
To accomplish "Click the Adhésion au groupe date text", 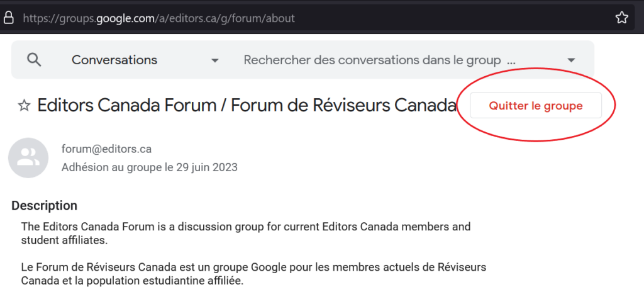I will tap(150, 167).
